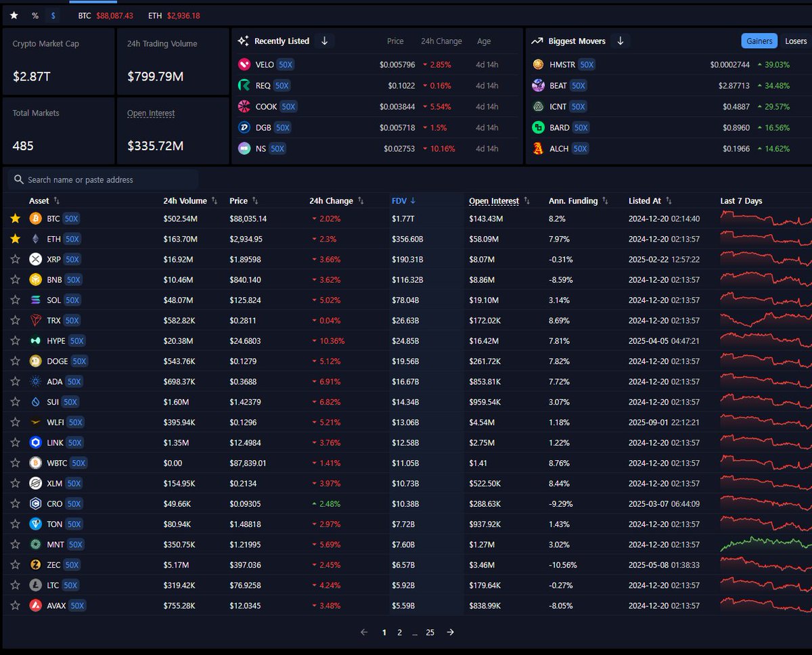Click the BNB coin icon
Screen dimensions: 812x655
coord(35,279)
